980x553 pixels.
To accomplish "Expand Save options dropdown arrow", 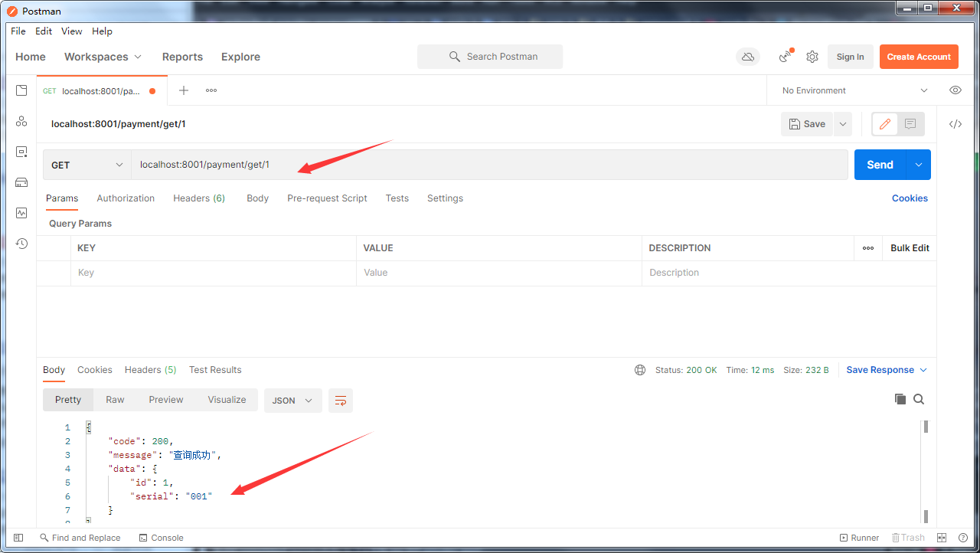I will 843,124.
